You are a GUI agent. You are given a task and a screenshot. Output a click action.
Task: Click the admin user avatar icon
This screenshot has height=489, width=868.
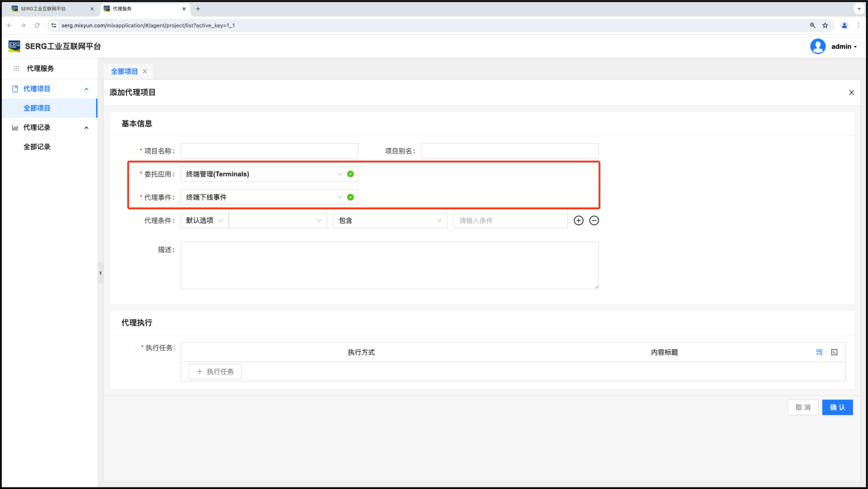point(817,47)
